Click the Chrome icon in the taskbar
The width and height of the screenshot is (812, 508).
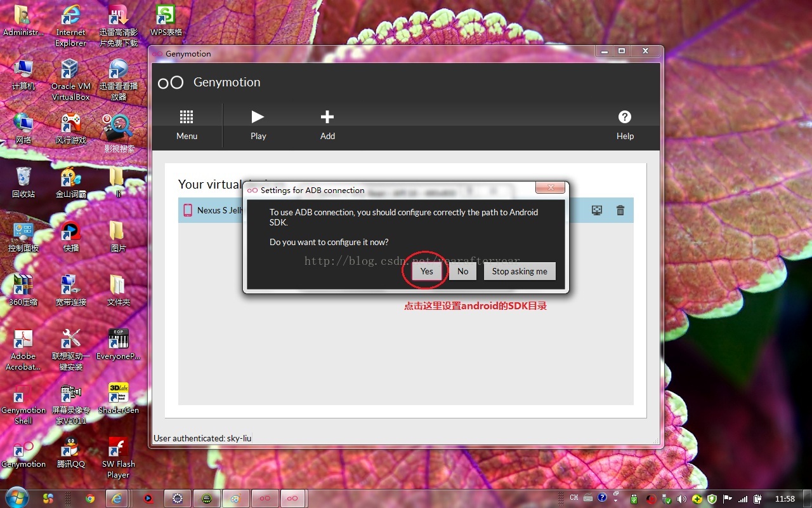pyautogui.click(x=90, y=498)
